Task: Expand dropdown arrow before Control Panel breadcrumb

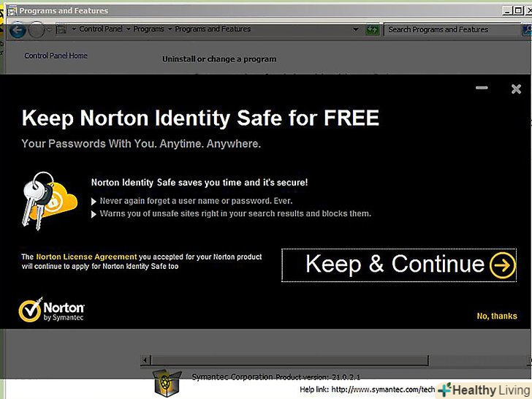Action: [74, 29]
